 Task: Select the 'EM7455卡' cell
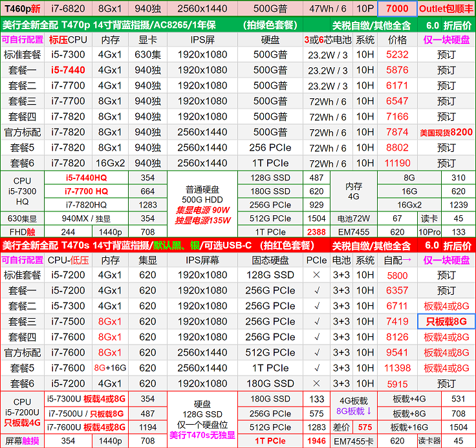[x=354, y=441]
